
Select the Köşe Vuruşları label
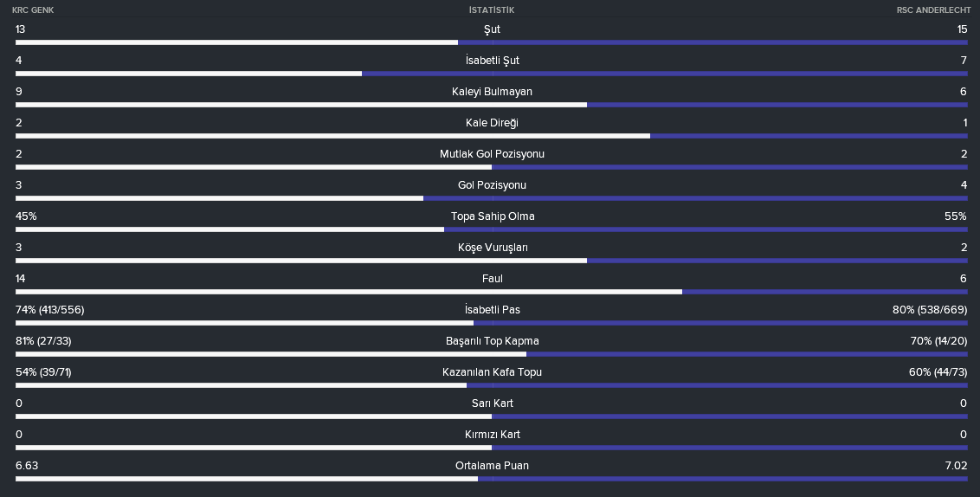coord(493,248)
